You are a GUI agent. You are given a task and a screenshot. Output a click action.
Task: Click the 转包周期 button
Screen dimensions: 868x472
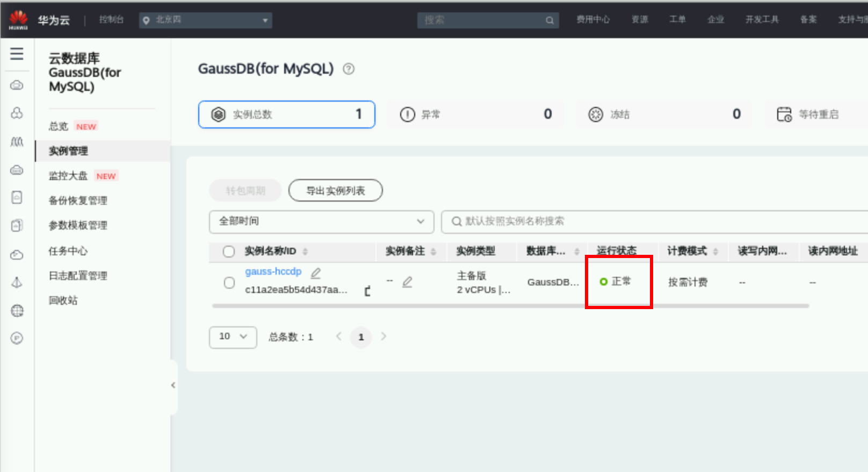[245, 190]
